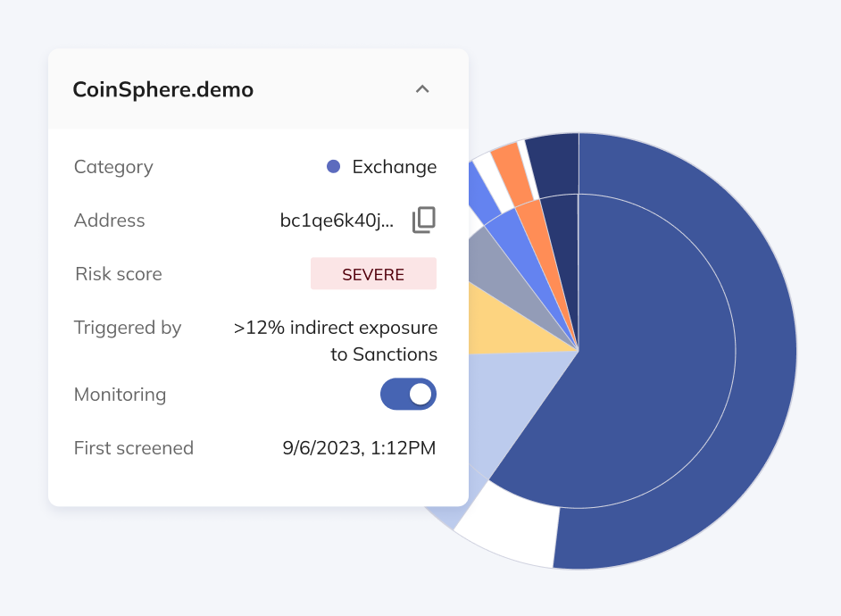
Task: Click the Monitoring label
Action: (120, 395)
